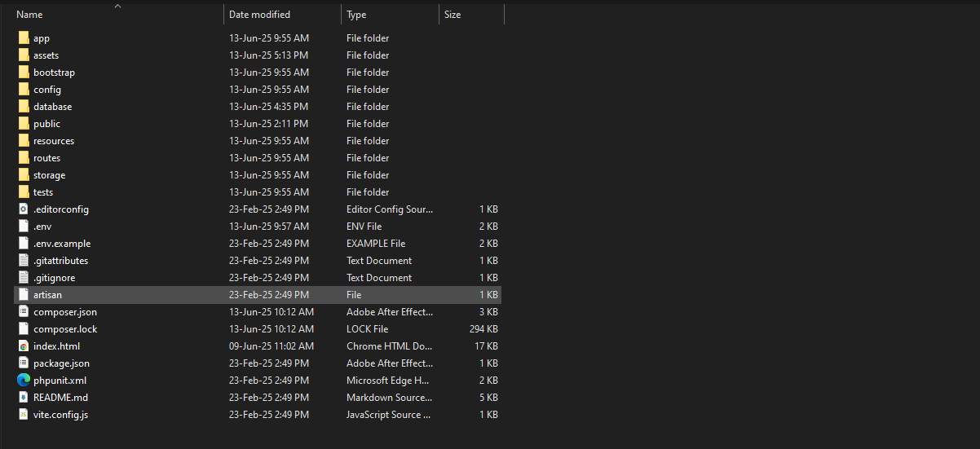The image size is (980, 449).
Task: Select the package.json file name
Action: click(61, 363)
